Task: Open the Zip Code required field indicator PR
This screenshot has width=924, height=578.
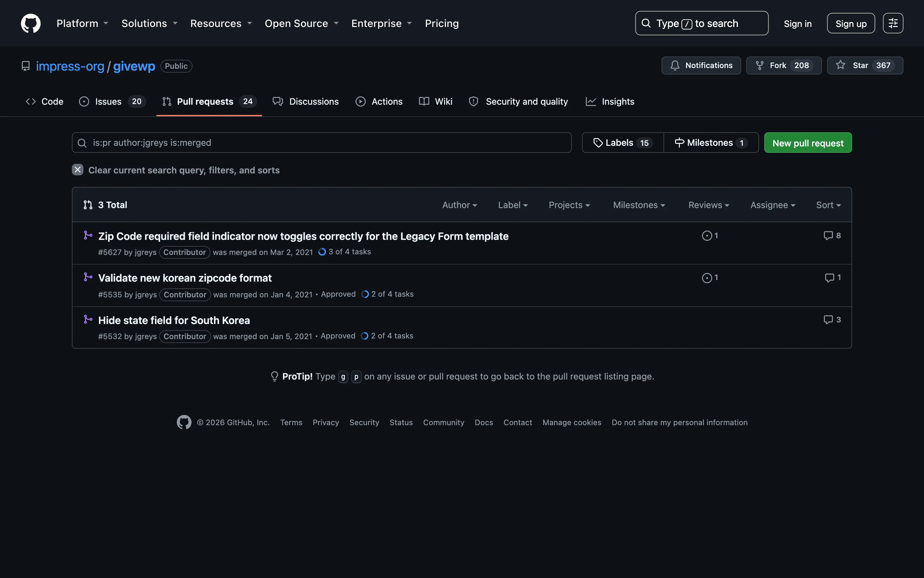Action: [303, 236]
